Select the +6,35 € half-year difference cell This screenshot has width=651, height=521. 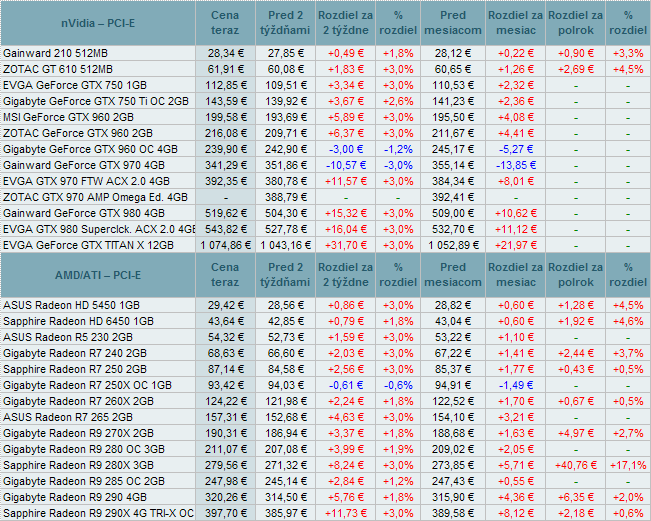pyautogui.click(x=575, y=497)
